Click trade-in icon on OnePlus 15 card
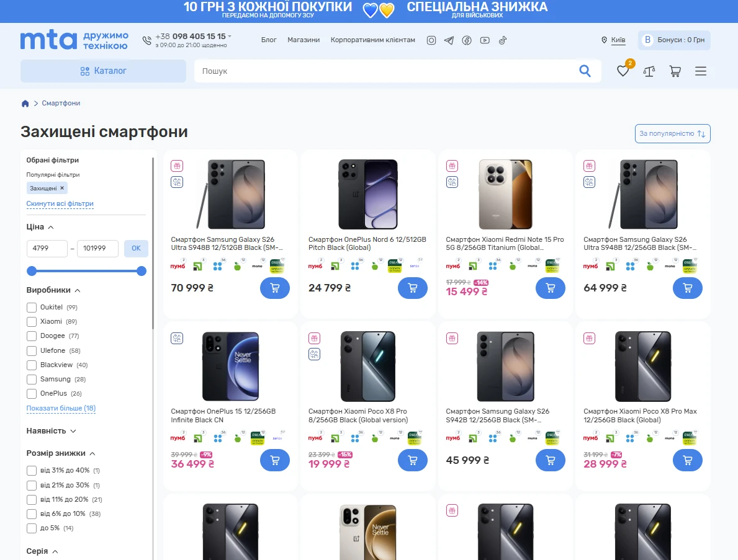This screenshot has height=560, width=738. click(177, 338)
